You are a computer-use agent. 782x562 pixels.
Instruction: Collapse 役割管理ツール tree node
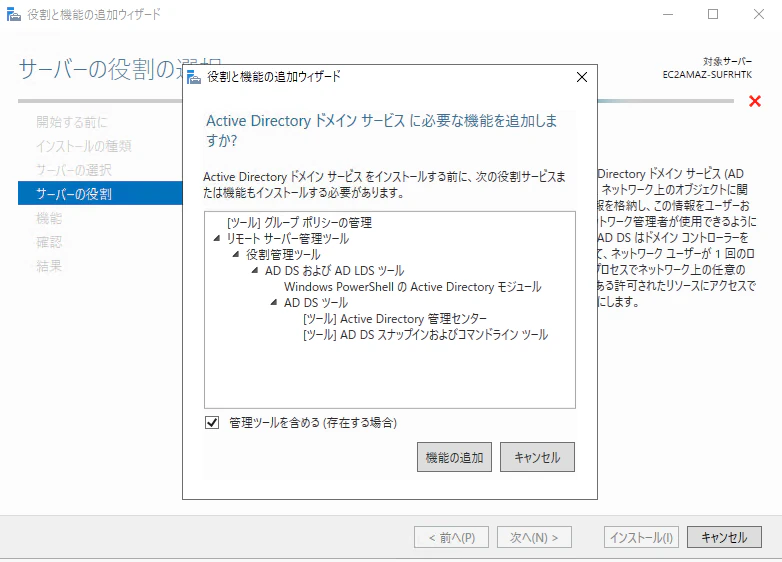click(236, 254)
